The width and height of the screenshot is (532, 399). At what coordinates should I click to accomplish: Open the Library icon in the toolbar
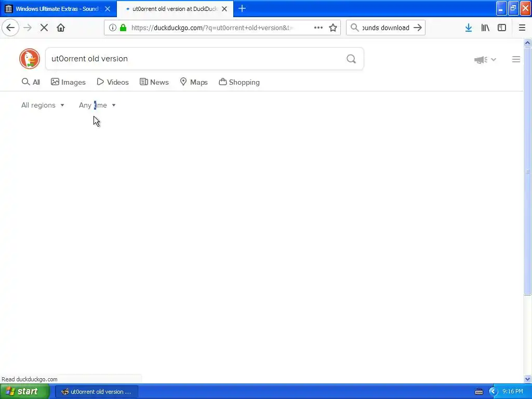(485, 28)
